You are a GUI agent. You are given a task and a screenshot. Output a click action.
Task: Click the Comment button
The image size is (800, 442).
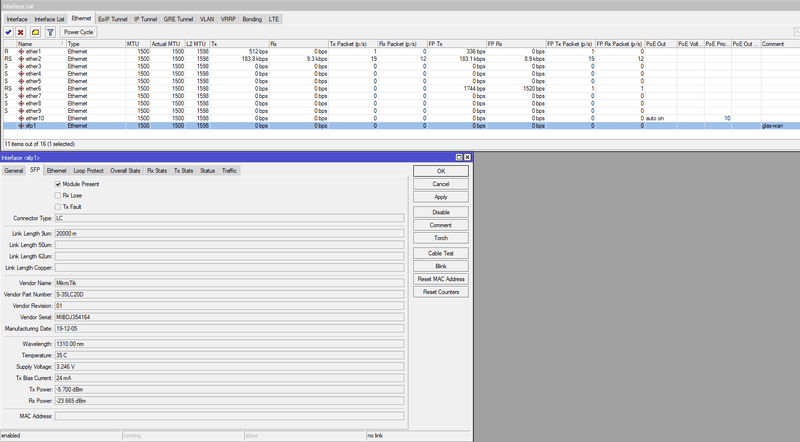click(441, 225)
